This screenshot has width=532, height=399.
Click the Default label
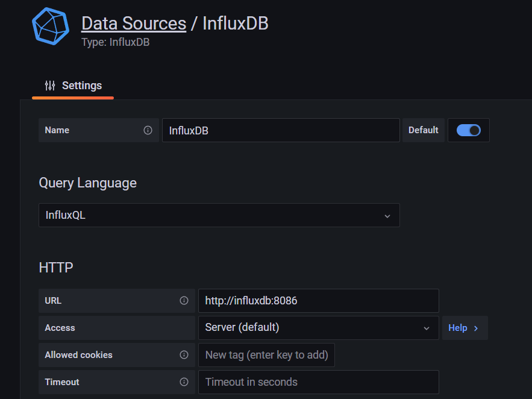[x=424, y=130]
